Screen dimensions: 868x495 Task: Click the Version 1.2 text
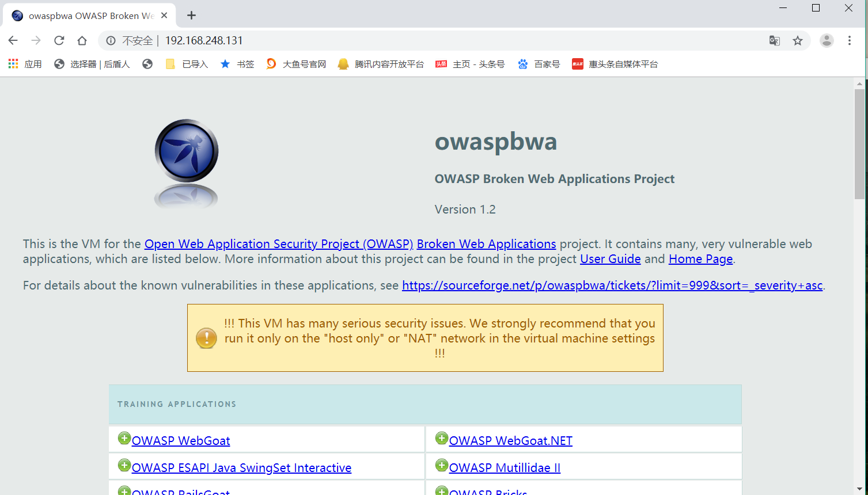pyautogui.click(x=465, y=210)
